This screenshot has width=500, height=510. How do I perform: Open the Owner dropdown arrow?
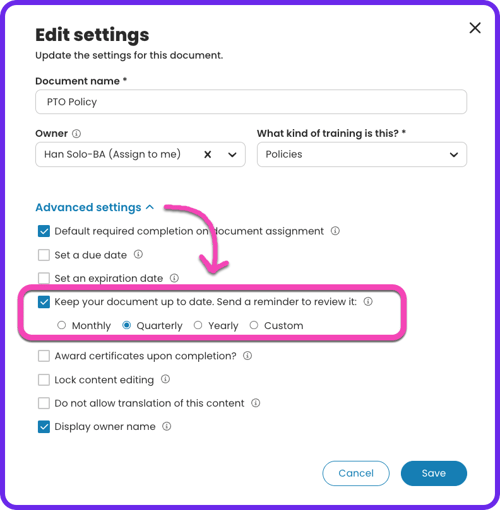pyautogui.click(x=232, y=155)
